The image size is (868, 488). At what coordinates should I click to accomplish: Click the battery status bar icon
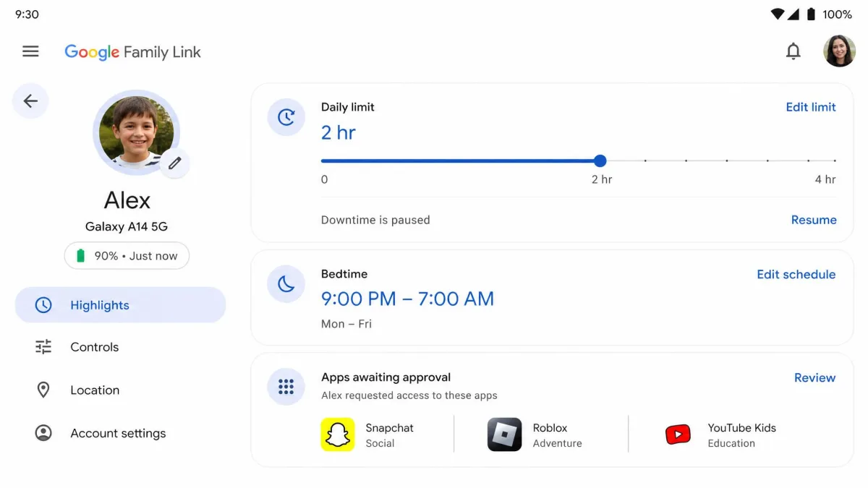point(811,14)
